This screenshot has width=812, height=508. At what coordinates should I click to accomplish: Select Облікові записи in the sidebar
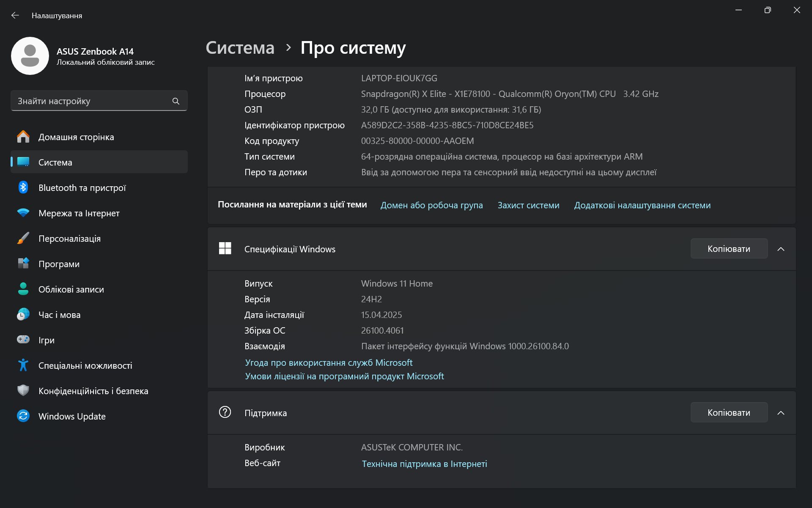coord(71,290)
